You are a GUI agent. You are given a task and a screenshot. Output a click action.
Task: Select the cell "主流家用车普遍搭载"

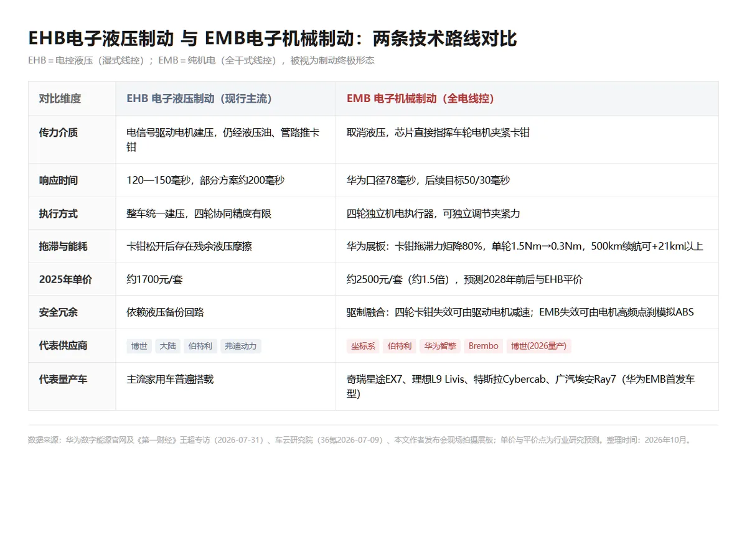[x=226, y=386]
